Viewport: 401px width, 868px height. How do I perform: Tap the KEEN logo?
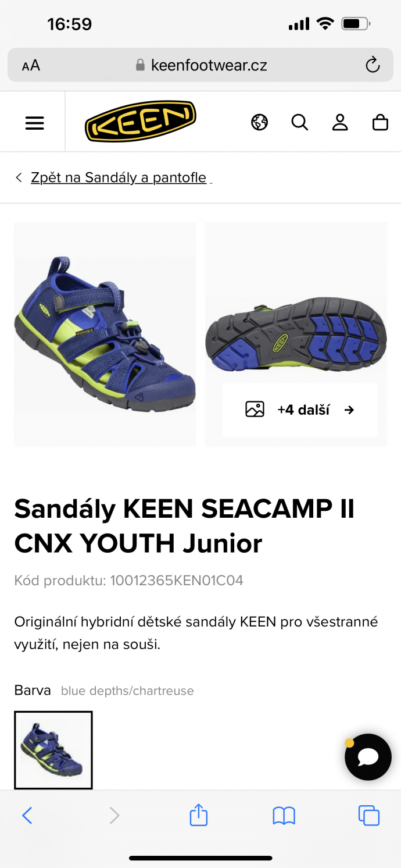141,121
